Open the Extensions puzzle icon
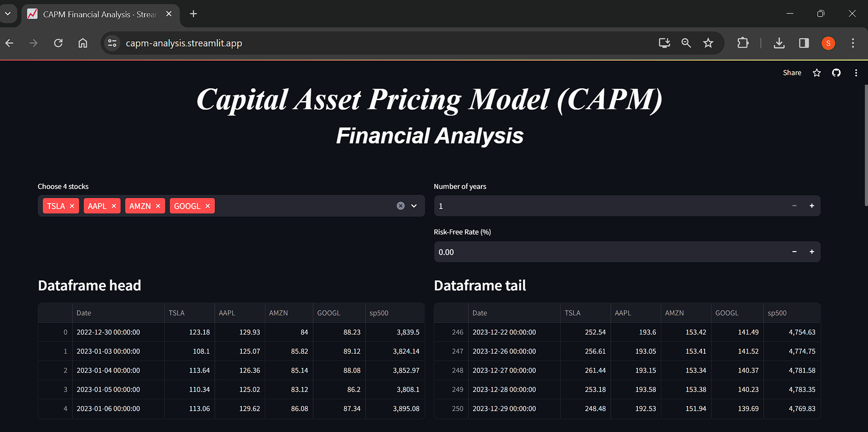This screenshot has height=432, width=868. tap(743, 43)
